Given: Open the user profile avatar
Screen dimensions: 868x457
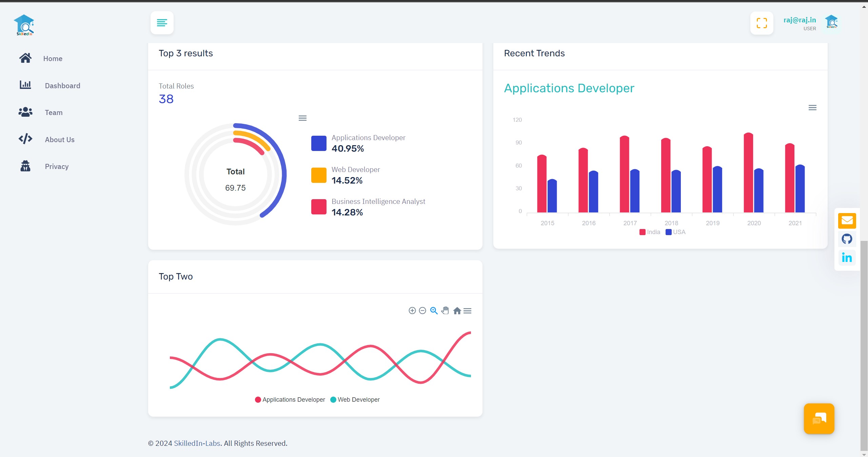Looking at the screenshot, I should (x=831, y=22).
